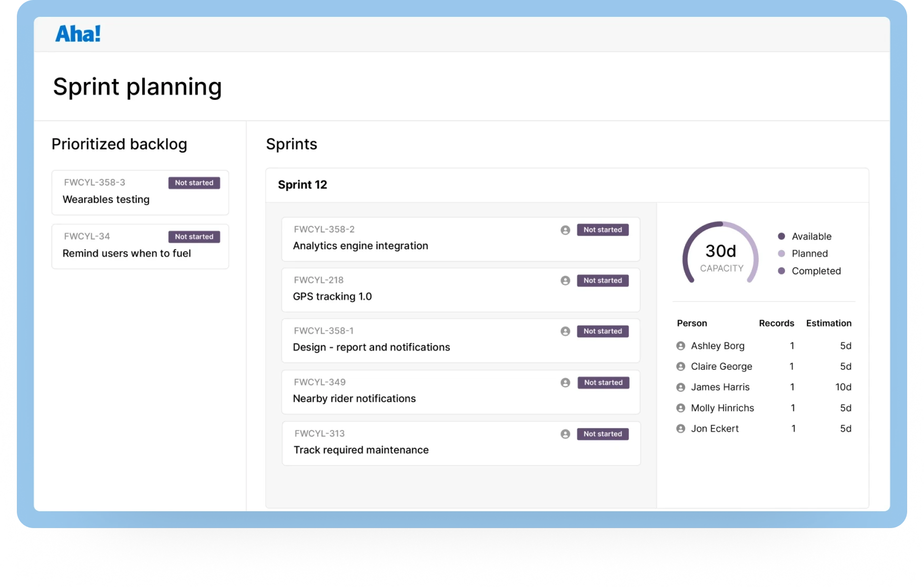Viewport: 924px width, 587px height.
Task: Toggle the Completed legend indicator
Action: (x=782, y=271)
